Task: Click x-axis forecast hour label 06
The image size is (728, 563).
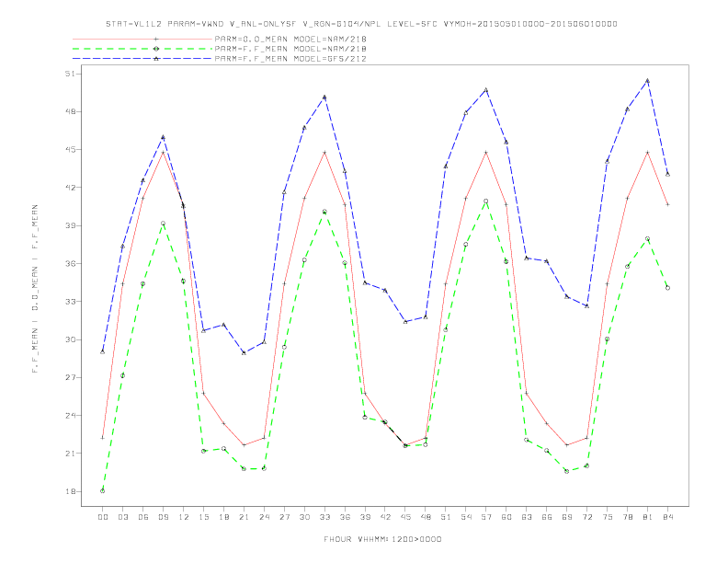Action: 143,517
